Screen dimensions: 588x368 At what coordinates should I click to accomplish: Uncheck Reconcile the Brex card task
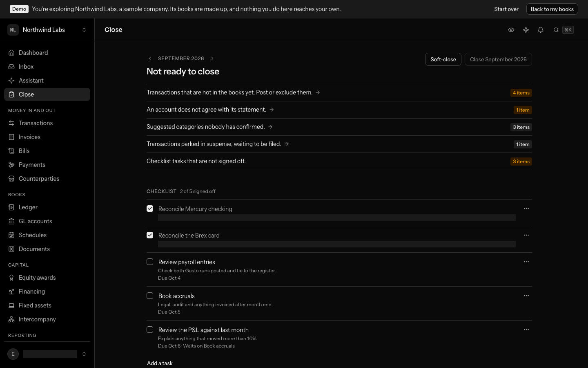pyautogui.click(x=150, y=235)
